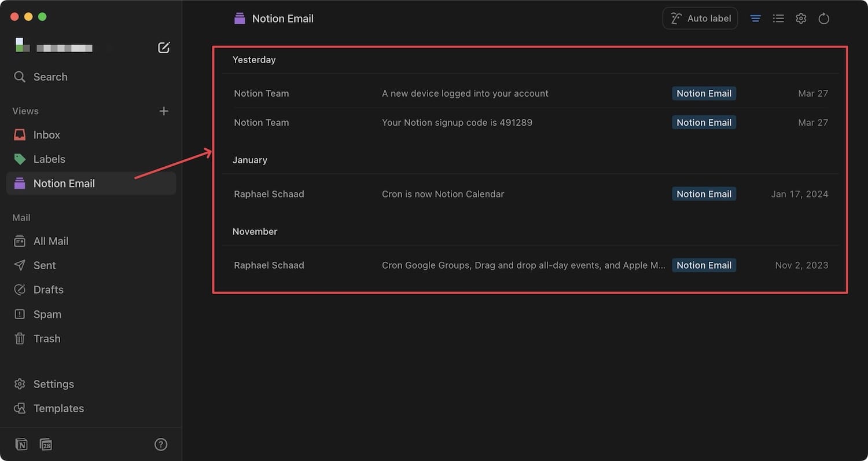Click the purple Notion Email sidebar icon
Viewport: 868px width, 461px height.
[20, 184]
